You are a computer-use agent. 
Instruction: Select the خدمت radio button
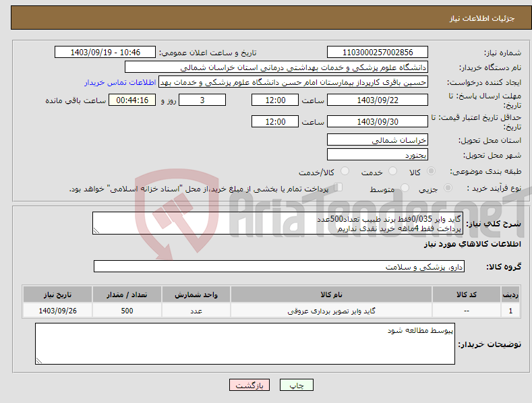[x=392, y=171]
